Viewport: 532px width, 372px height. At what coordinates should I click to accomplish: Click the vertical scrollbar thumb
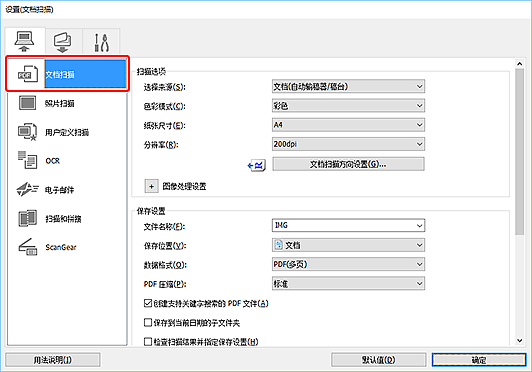coord(519,152)
